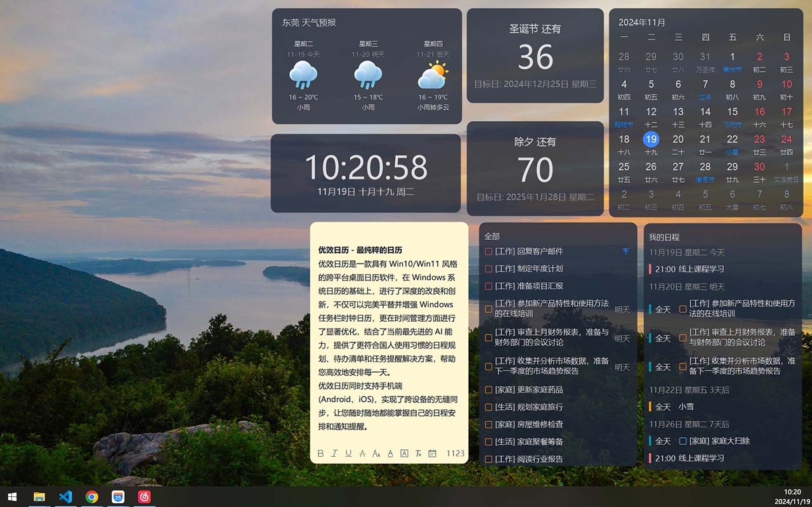The height and width of the screenshot is (507, 812).
Task: Click the 10:20:58 digital clock widget
Action: [366, 168]
